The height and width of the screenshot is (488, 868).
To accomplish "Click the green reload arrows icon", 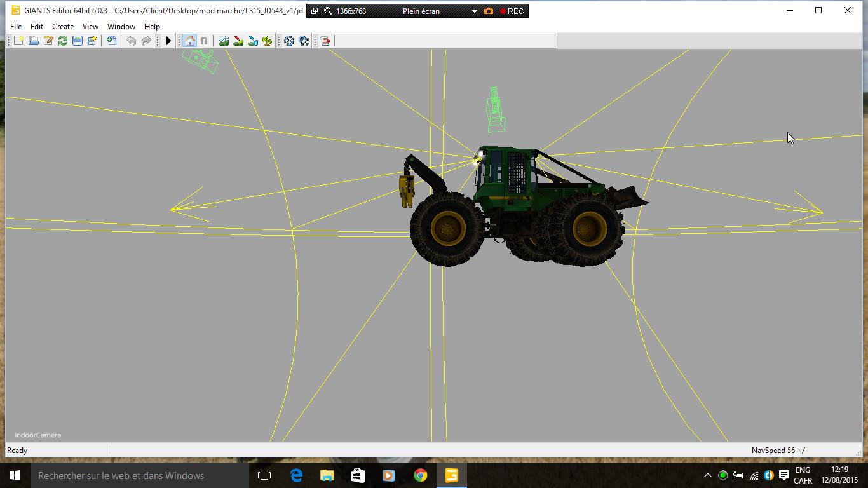I will tap(63, 41).
